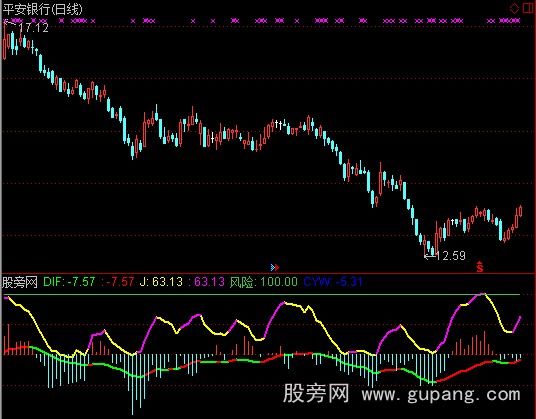Select the 12.59 low price label
Image resolution: width=536 pixels, height=419 pixels.
(451, 256)
